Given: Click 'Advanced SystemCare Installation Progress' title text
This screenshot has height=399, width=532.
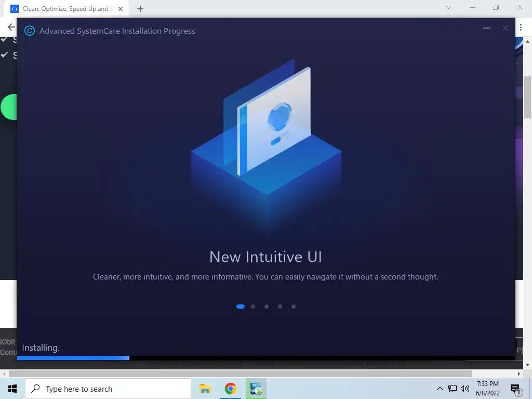Looking at the screenshot, I should [x=117, y=31].
